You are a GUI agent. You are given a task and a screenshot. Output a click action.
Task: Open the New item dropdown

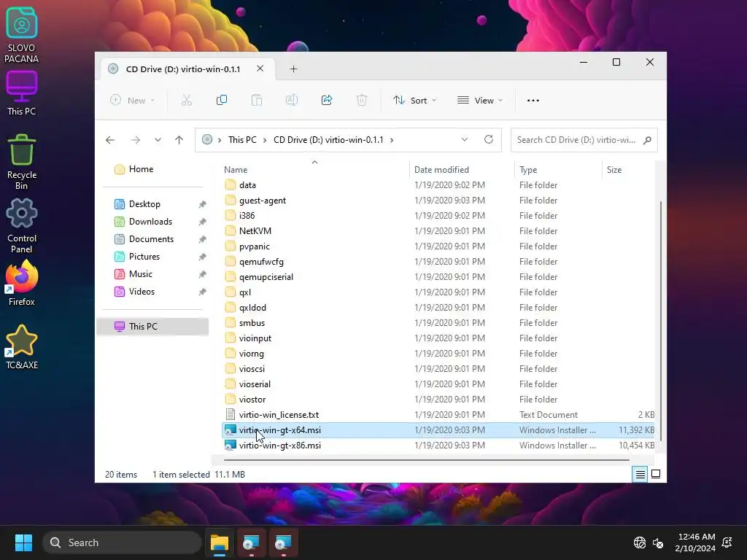tap(133, 101)
